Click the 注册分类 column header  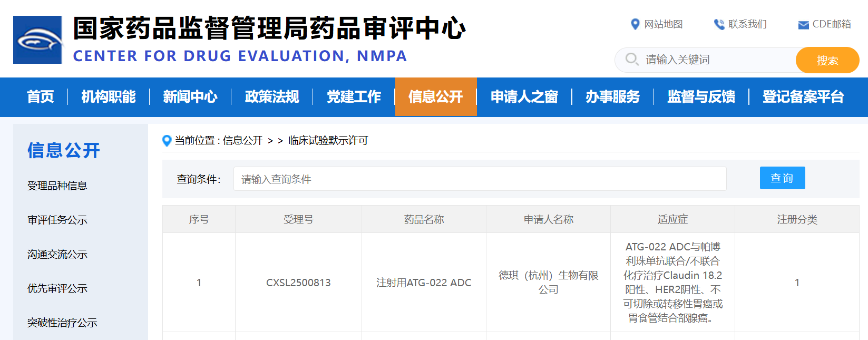pyautogui.click(x=797, y=219)
